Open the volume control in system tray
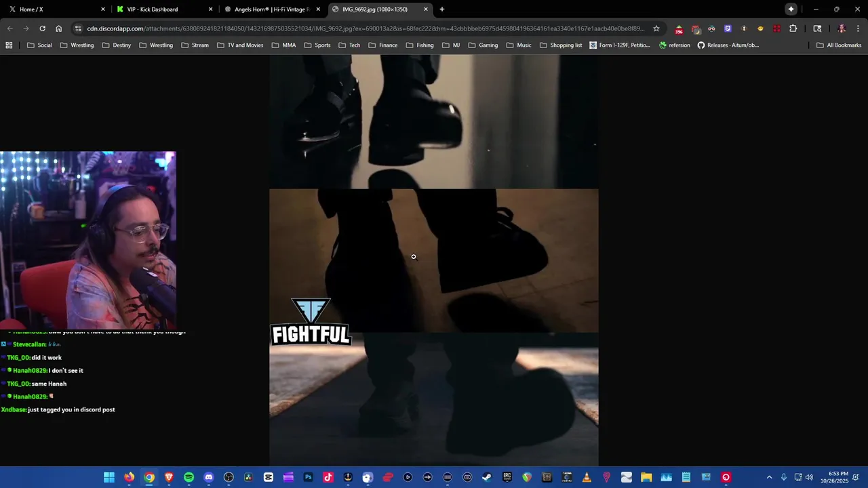868x488 pixels. [809, 477]
